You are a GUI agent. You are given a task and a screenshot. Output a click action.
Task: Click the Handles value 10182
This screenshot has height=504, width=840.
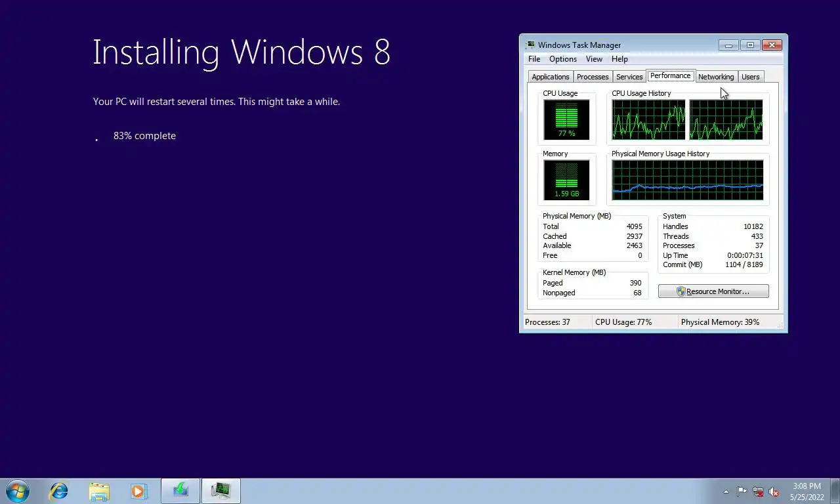point(753,226)
